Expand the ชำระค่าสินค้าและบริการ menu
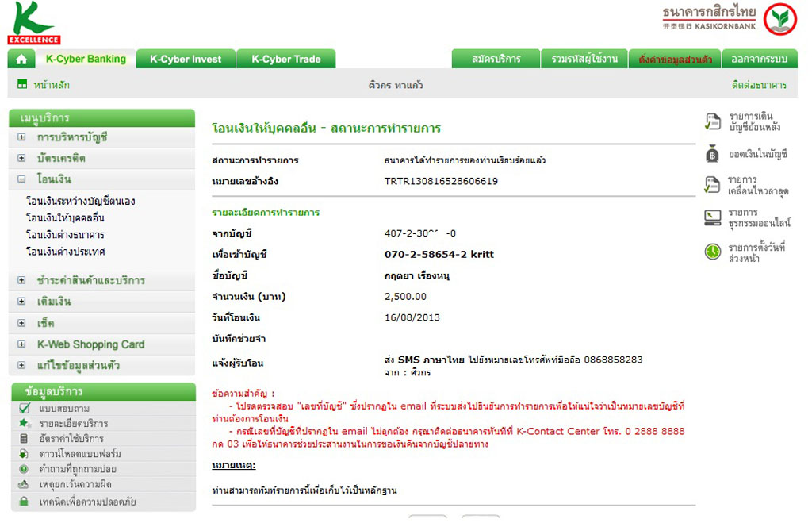 tap(21, 280)
